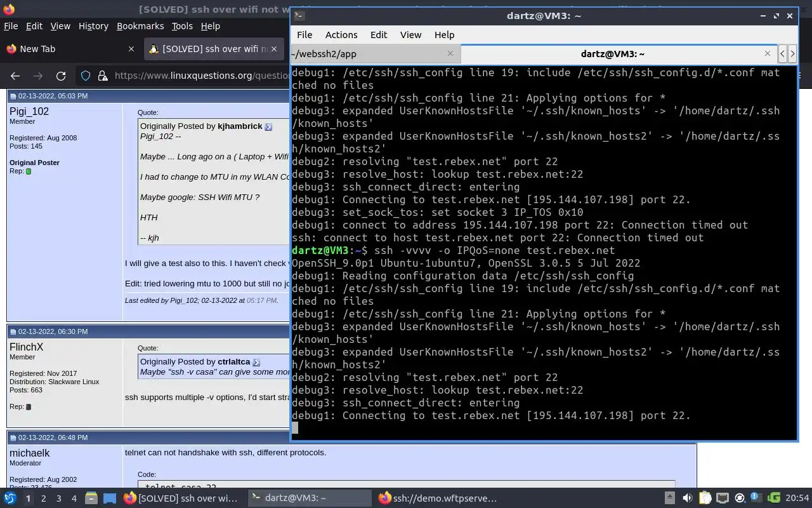
Task: Switch to workspace 4
Action: [x=74, y=498]
